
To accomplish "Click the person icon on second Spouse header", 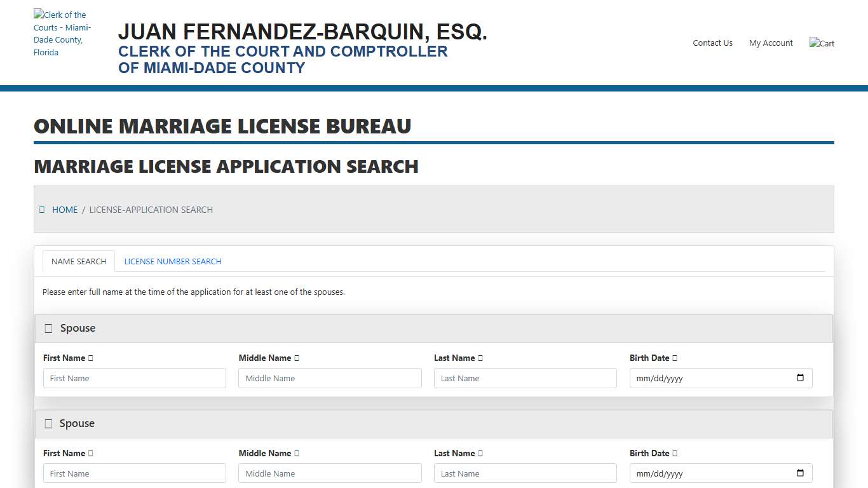I will 48,423.
